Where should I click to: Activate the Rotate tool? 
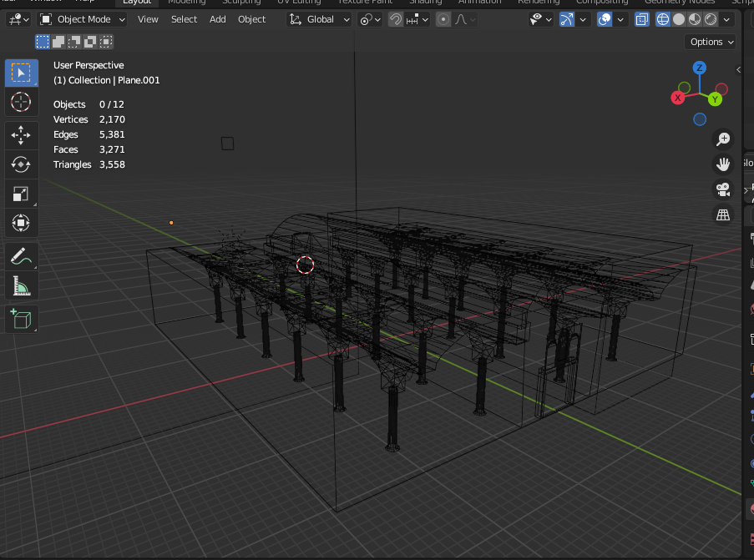(21, 164)
